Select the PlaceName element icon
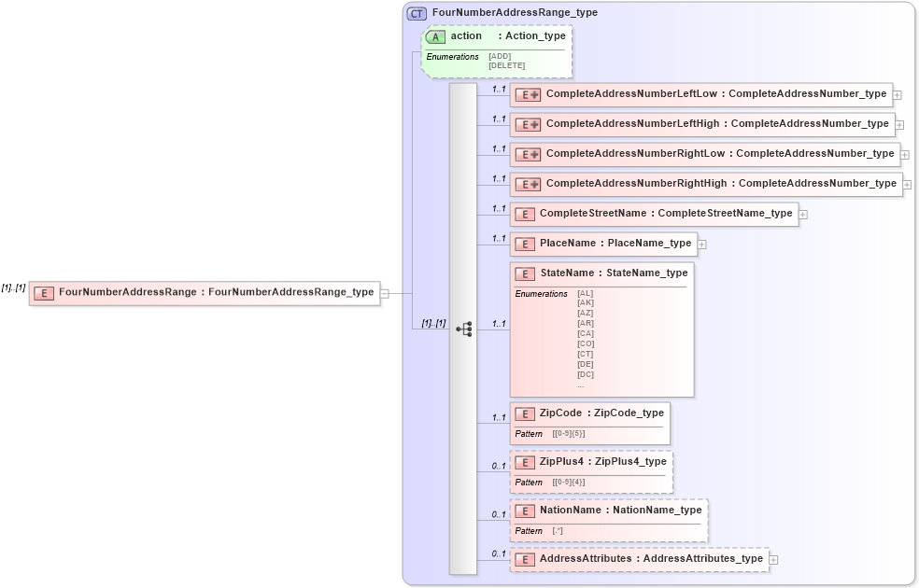The image size is (919, 588). click(x=524, y=244)
